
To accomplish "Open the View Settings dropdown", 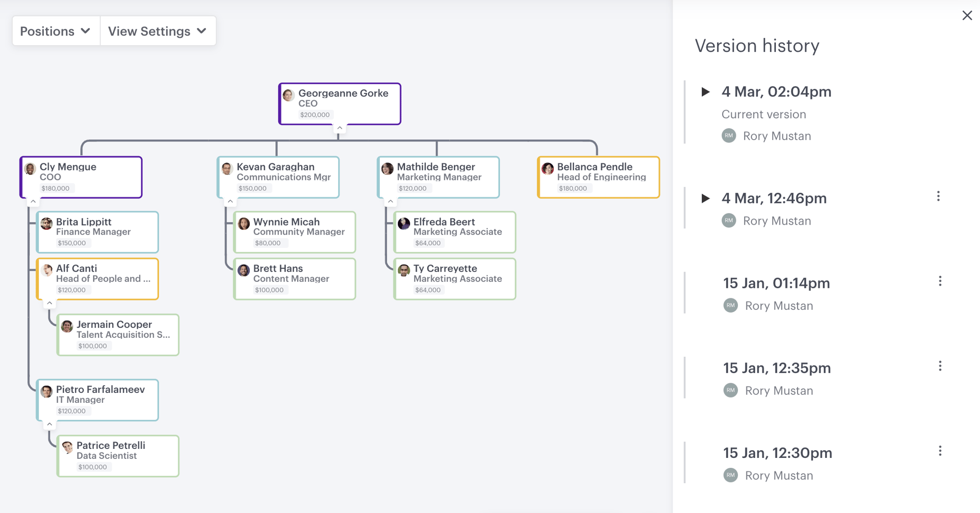I will [158, 31].
